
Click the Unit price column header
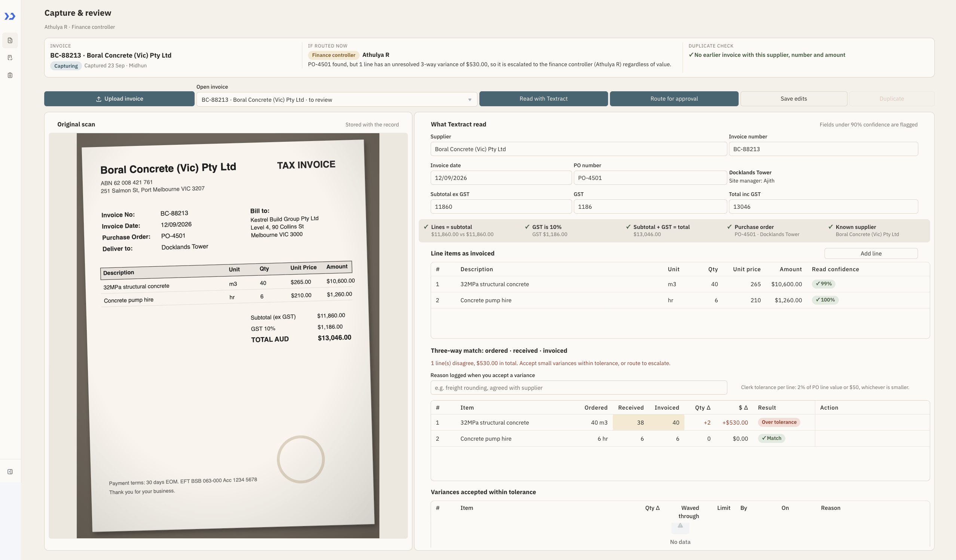coord(746,269)
